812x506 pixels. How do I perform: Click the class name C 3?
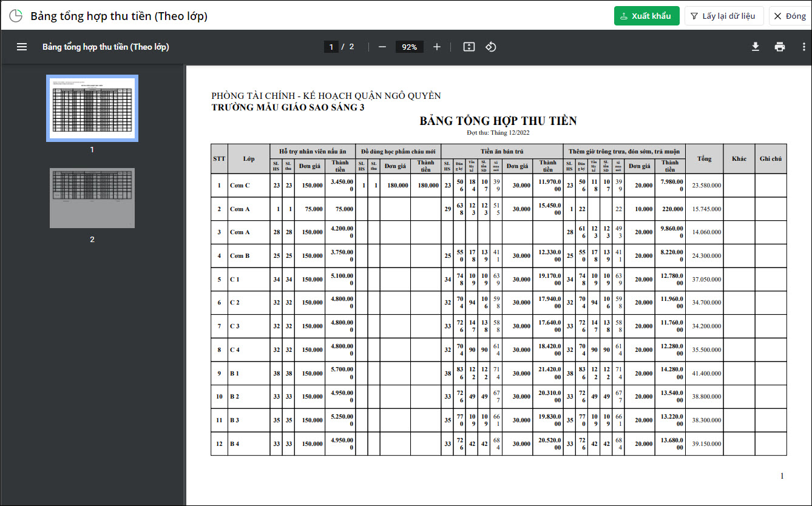pyautogui.click(x=235, y=326)
